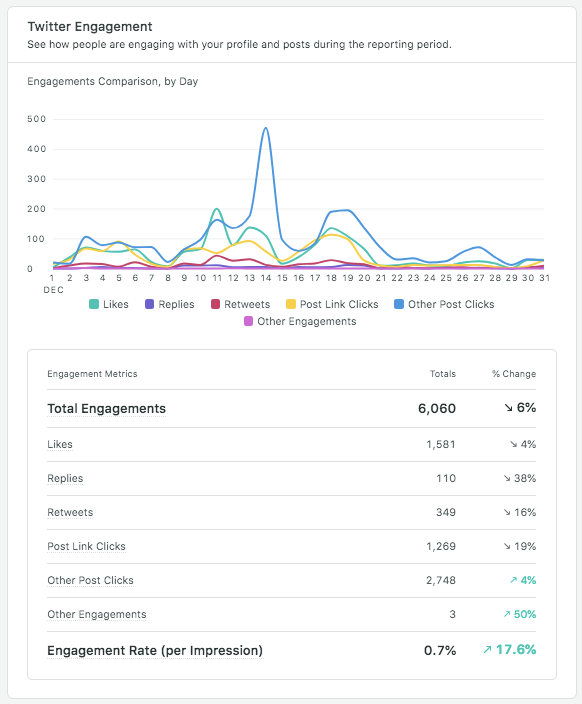Image resolution: width=582 pixels, height=704 pixels.
Task: Click the Twitter Engagement heading
Action: click(x=90, y=26)
